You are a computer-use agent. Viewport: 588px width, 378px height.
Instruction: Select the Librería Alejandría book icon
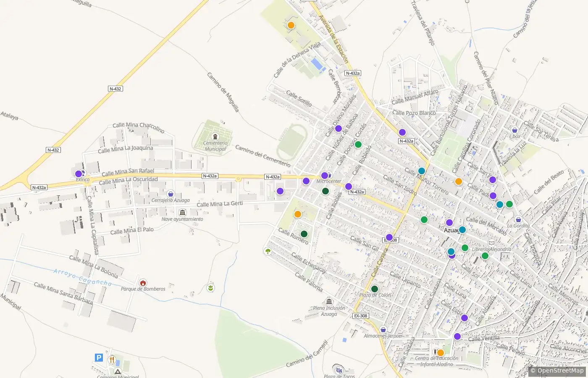pyautogui.click(x=491, y=243)
